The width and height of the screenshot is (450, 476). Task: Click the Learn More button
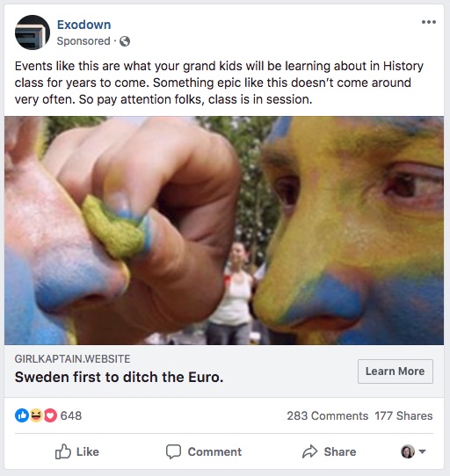tap(396, 371)
